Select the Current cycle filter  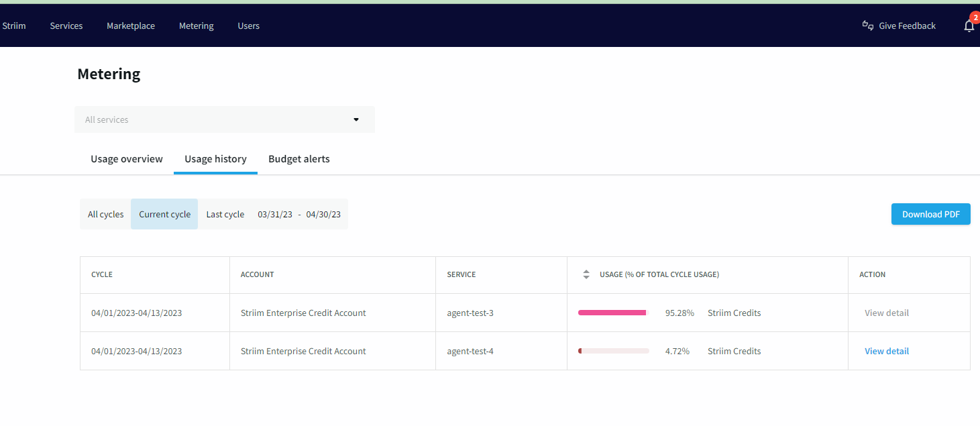[164, 214]
